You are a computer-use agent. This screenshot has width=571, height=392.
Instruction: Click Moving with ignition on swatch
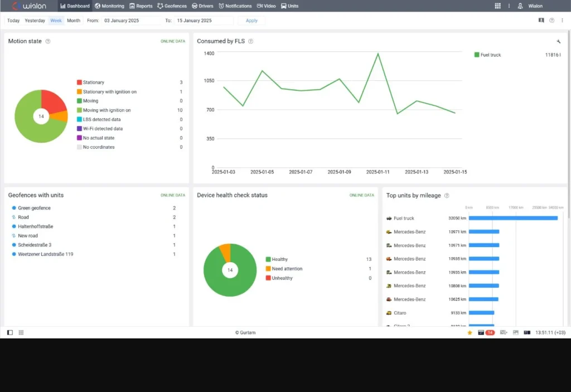[x=79, y=110]
